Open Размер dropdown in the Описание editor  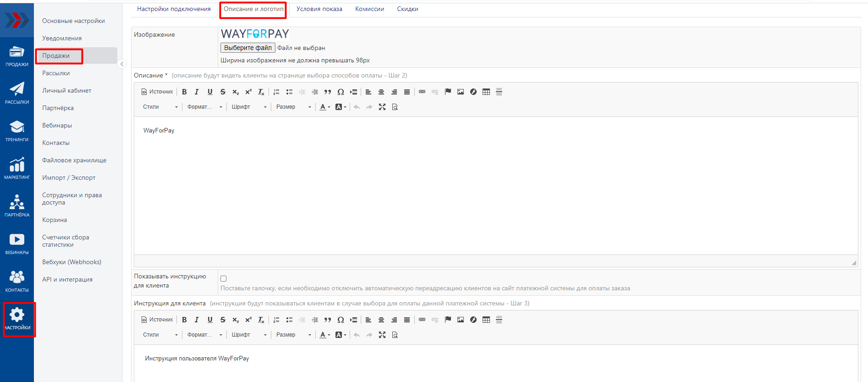[x=293, y=107]
